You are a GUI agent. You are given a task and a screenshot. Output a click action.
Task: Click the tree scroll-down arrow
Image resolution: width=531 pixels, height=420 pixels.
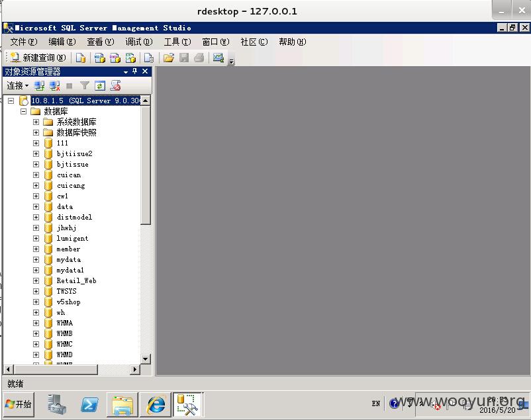145,358
